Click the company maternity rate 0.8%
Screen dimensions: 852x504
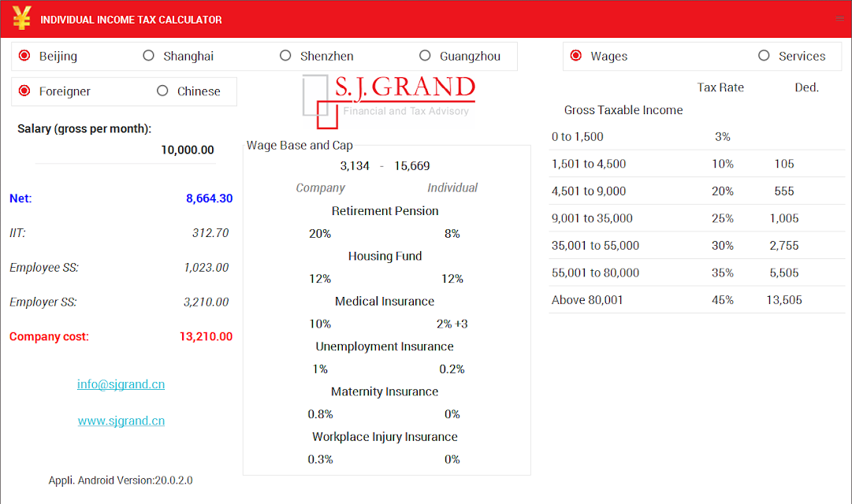pyautogui.click(x=320, y=414)
